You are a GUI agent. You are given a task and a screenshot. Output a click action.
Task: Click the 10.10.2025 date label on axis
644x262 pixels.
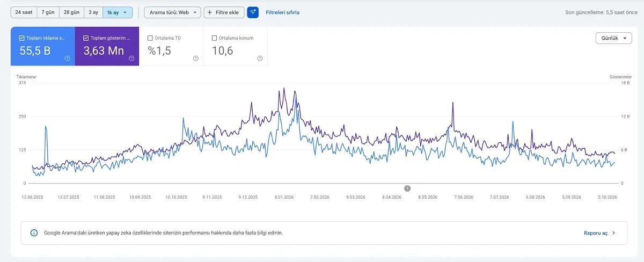click(176, 197)
